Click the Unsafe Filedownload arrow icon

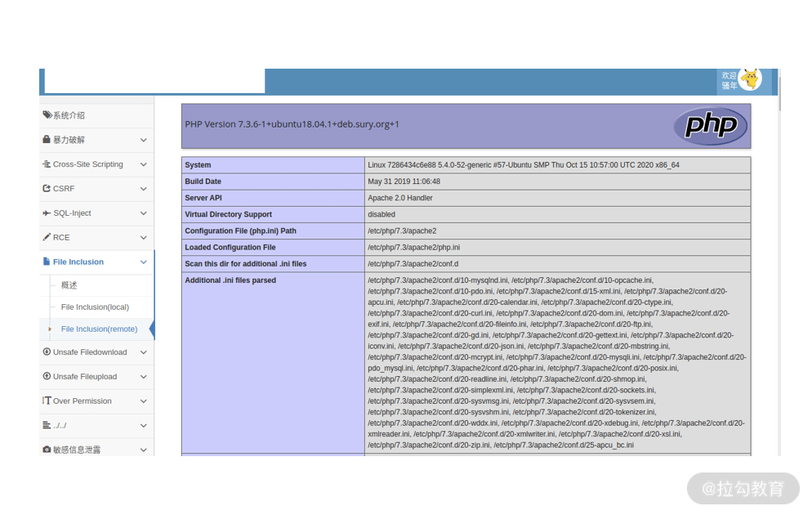coord(47,352)
